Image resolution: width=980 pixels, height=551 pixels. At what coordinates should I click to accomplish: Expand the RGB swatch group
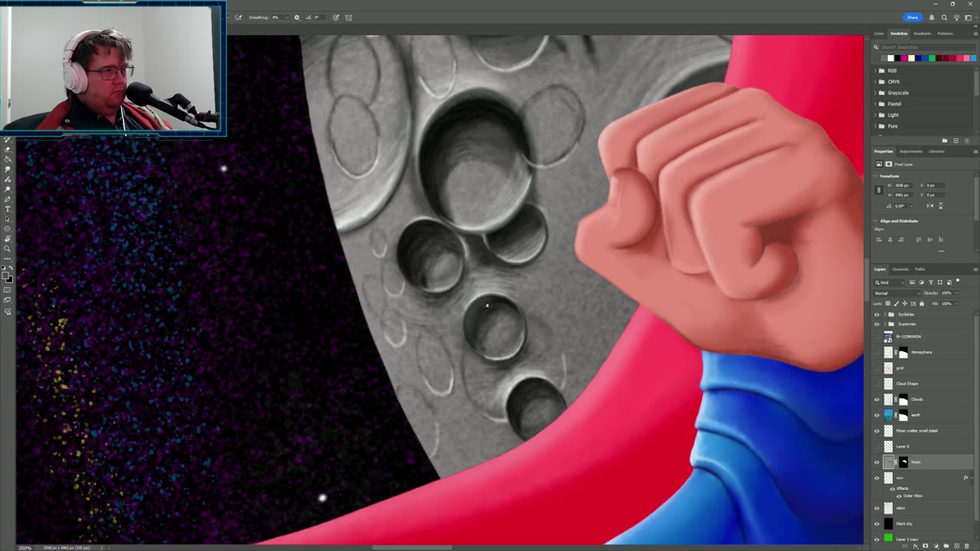pyautogui.click(x=875, y=70)
